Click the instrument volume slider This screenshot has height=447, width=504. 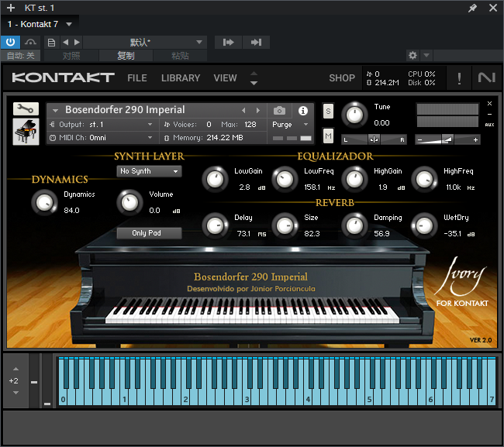click(x=447, y=139)
